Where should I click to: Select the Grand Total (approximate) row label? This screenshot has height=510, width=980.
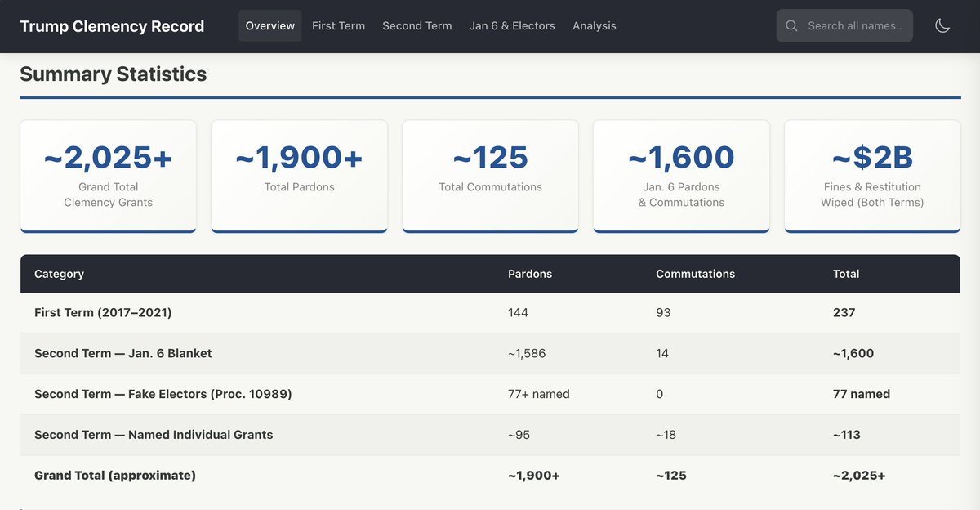115,476
